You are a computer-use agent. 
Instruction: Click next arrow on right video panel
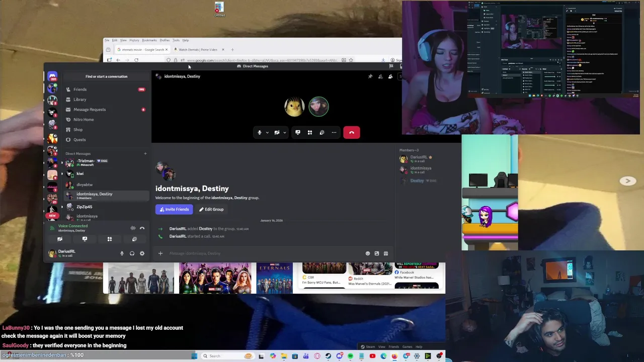click(627, 181)
